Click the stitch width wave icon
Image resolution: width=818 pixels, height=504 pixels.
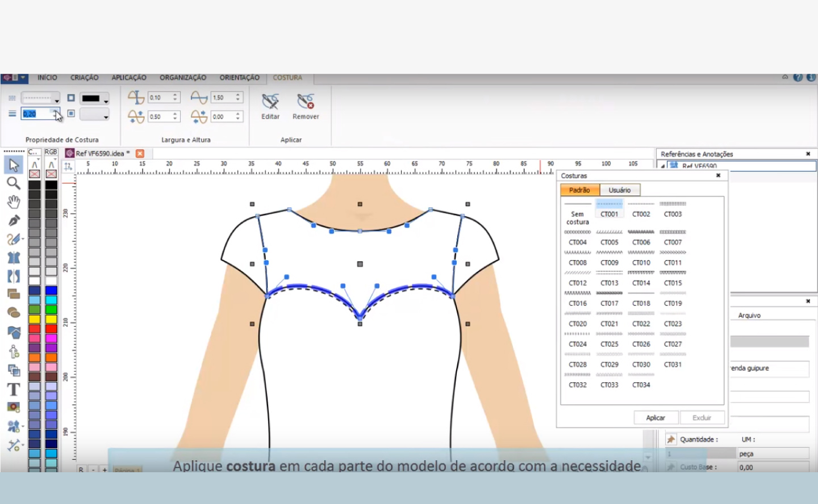pos(136,98)
